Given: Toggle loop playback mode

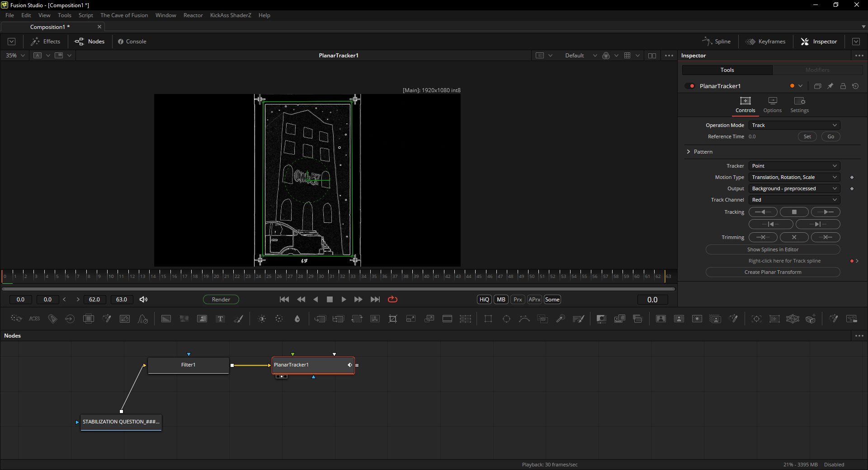Looking at the screenshot, I should pos(392,300).
